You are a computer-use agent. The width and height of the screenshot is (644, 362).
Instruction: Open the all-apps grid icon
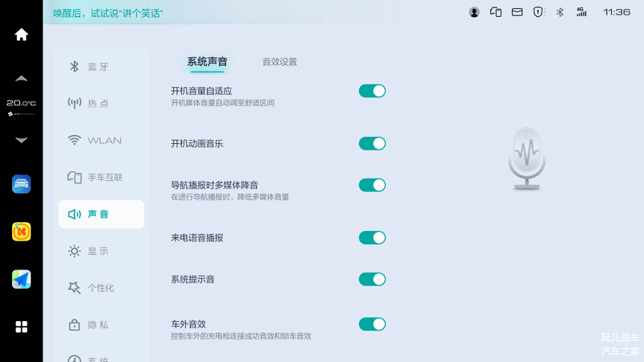tap(22, 327)
